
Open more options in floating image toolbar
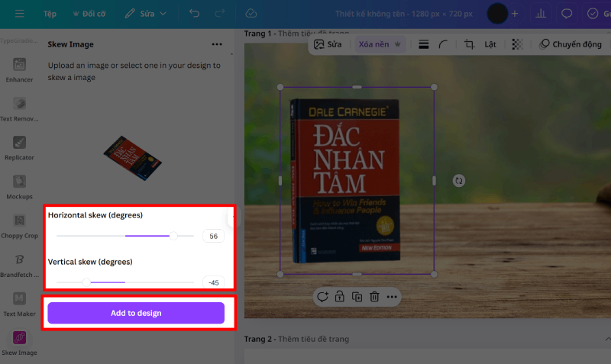(x=392, y=297)
